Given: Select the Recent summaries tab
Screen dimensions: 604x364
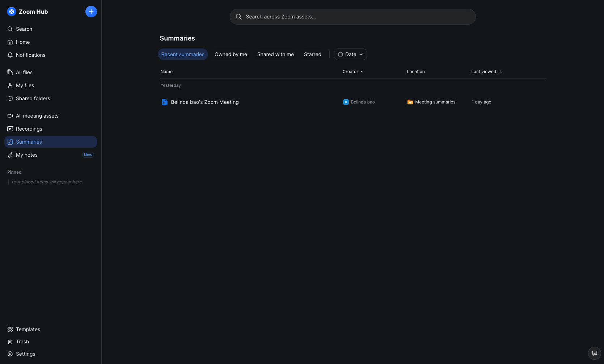Looking at the screenshot, I should click(183, 54).
